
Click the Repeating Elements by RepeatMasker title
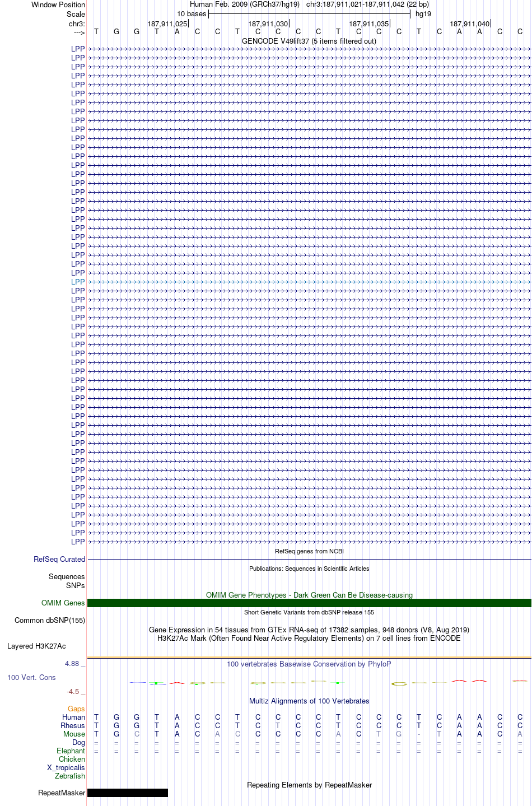click(309, 785)
